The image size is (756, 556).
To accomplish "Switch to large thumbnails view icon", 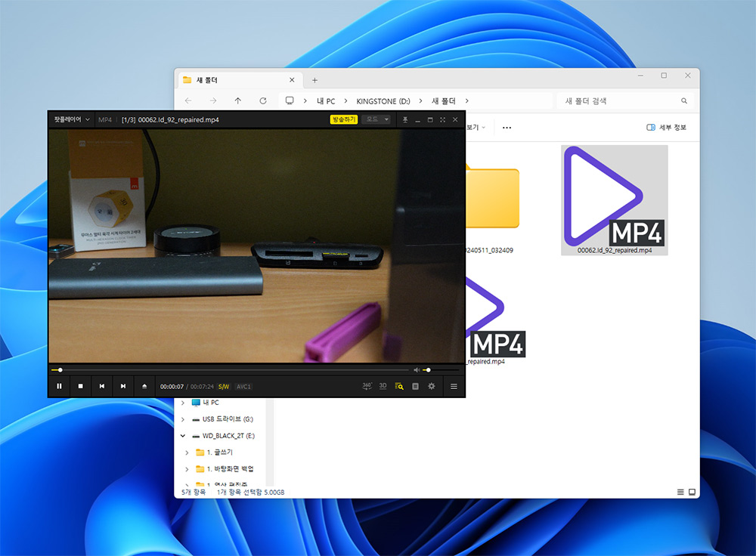I will [692, 492].
